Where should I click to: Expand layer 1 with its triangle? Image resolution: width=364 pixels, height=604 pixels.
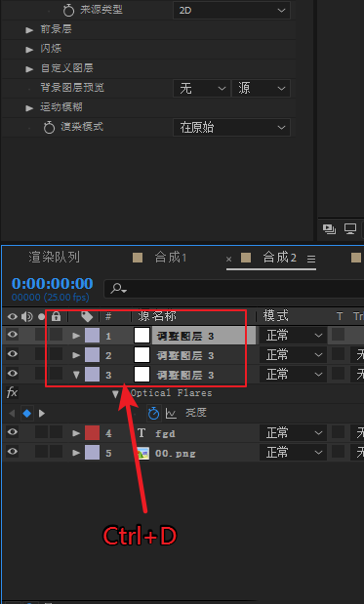[76, 336]
